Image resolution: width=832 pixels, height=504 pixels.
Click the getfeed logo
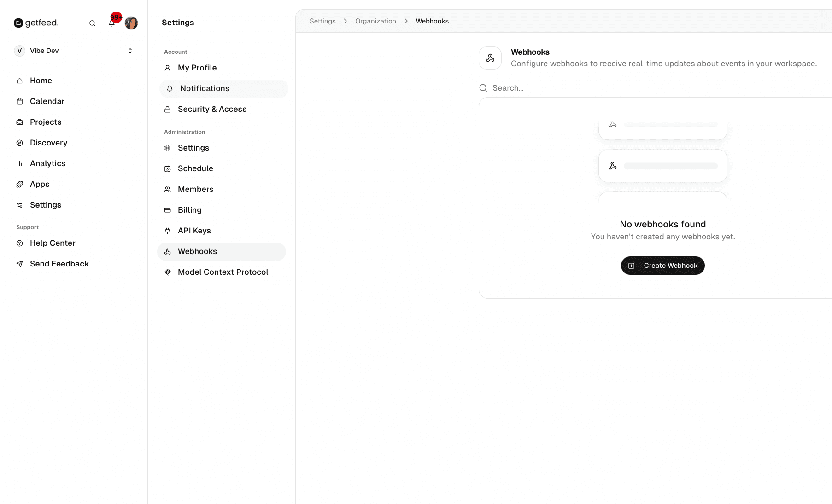click(36, 23)
